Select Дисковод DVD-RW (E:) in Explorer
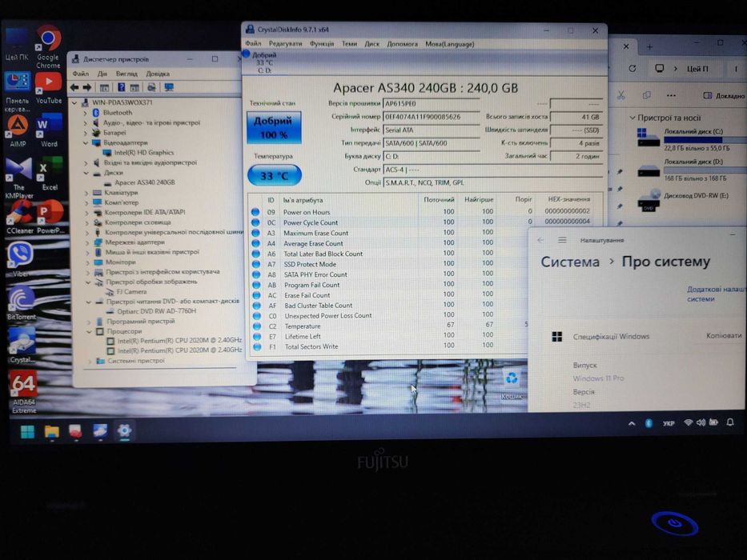The height and width of the screenshot is (560, 747). (684, 200)
